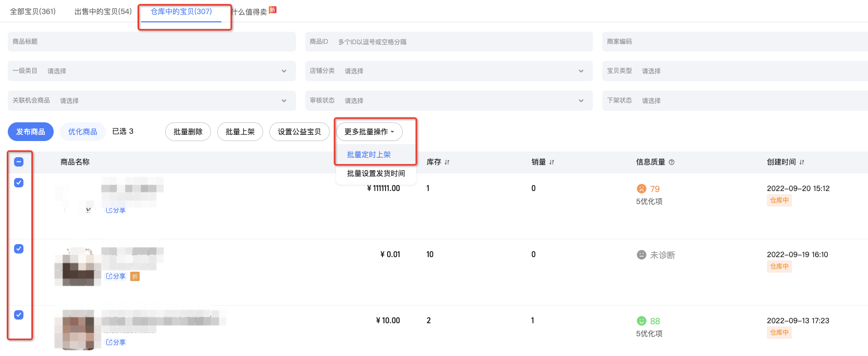
Task: Click the creation time 2022-09-13 17:23
Action: click(x=798, y=321)
